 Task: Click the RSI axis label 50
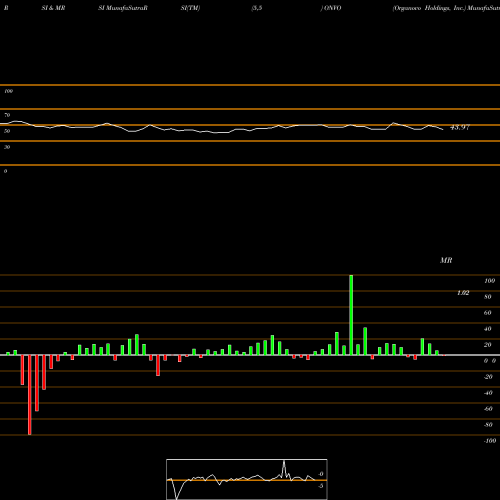pos(7,131)
